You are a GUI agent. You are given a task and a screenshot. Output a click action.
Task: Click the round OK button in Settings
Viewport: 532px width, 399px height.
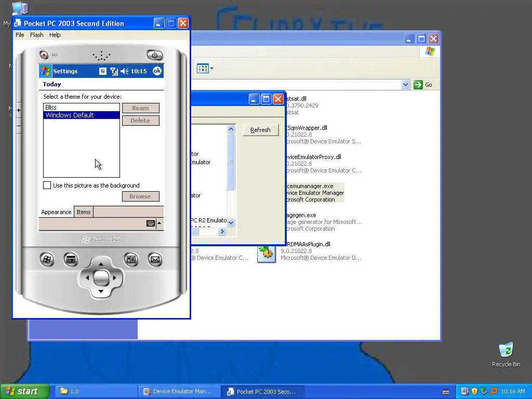[157, 71]
